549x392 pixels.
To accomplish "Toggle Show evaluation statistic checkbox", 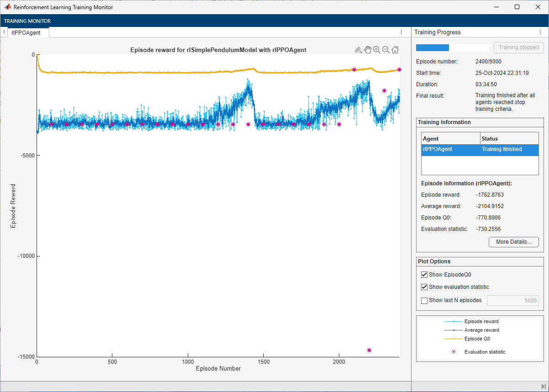I will tap(424, 287).
